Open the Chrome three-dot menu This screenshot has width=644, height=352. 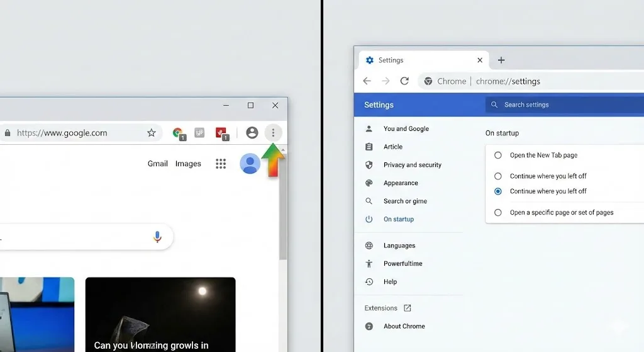[273, 133]
